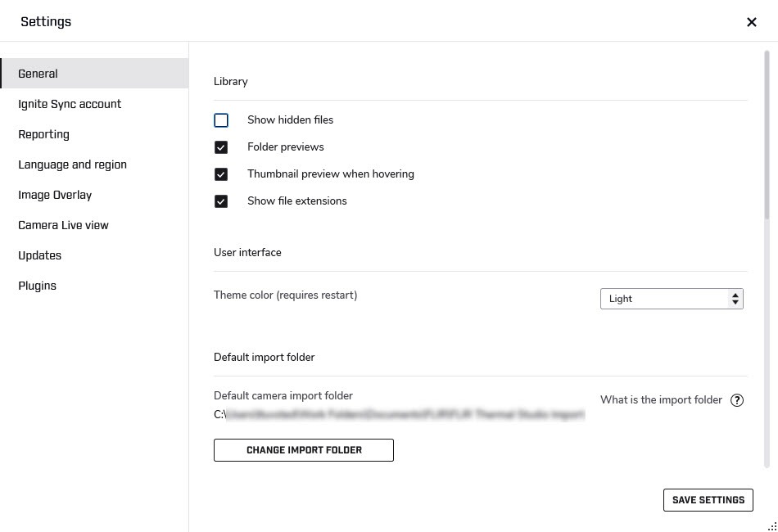Screen dimensions: 778x532
Task: Uncheck the Folder previews option
Action: [x=221, y=147]
